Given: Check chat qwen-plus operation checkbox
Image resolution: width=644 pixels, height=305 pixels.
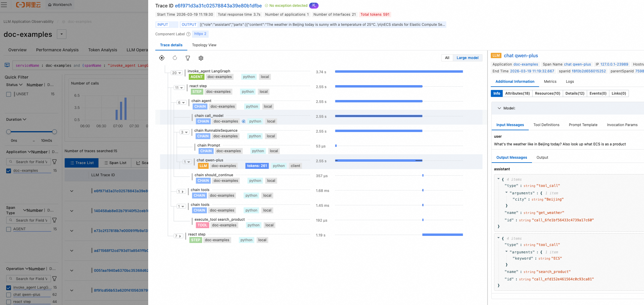Looking at the screenshot, I should (9, 295).
